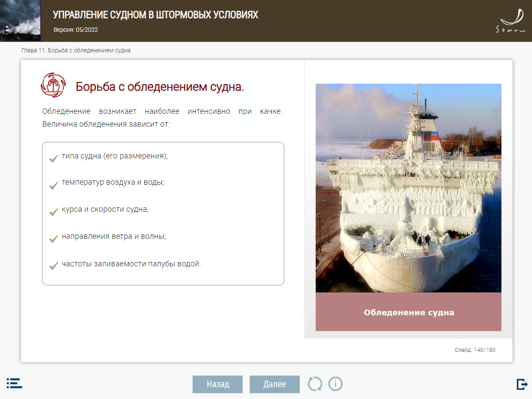Screen dimensions: 532x399
Task: Click the text 'частоты заливаемости палубы водой.'
Action: coord(131,263)
